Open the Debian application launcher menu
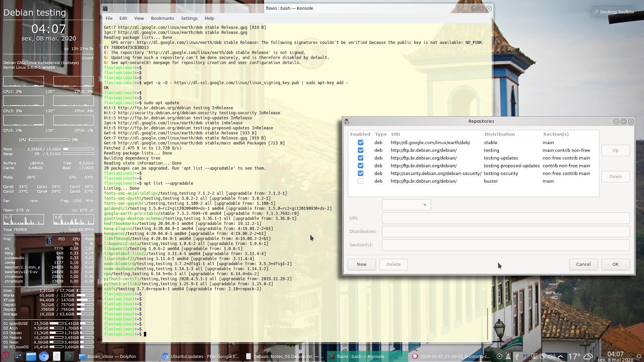The height and width of the screenshot is (362, 644). point(5,356)
